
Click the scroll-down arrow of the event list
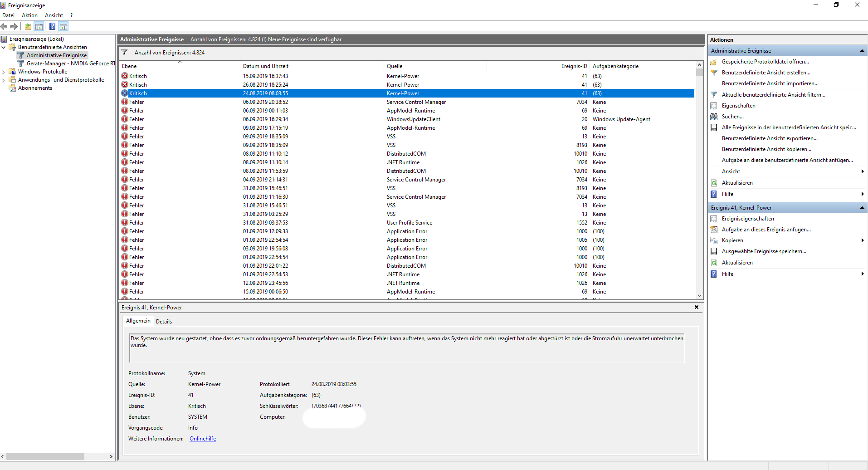[x=699, y=296]
